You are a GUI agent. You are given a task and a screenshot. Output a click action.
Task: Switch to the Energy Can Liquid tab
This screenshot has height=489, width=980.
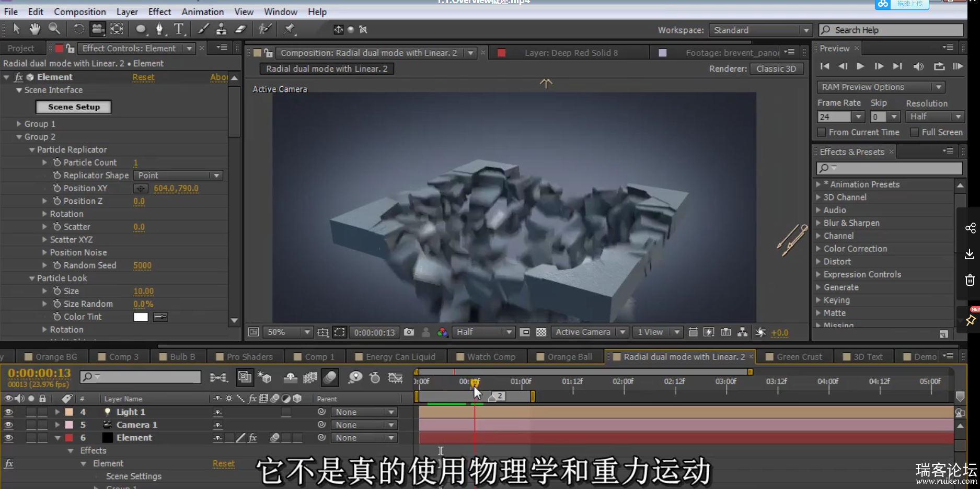[x=400, y=357]
